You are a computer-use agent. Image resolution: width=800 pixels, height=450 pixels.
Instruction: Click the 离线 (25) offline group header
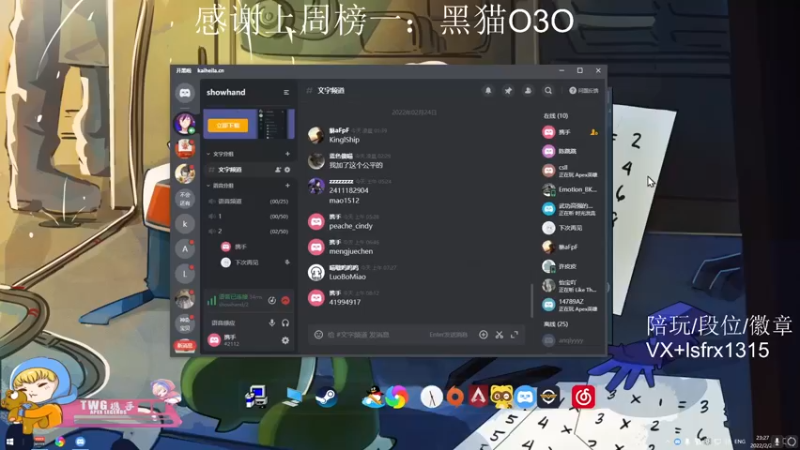[x=556, y=324]
